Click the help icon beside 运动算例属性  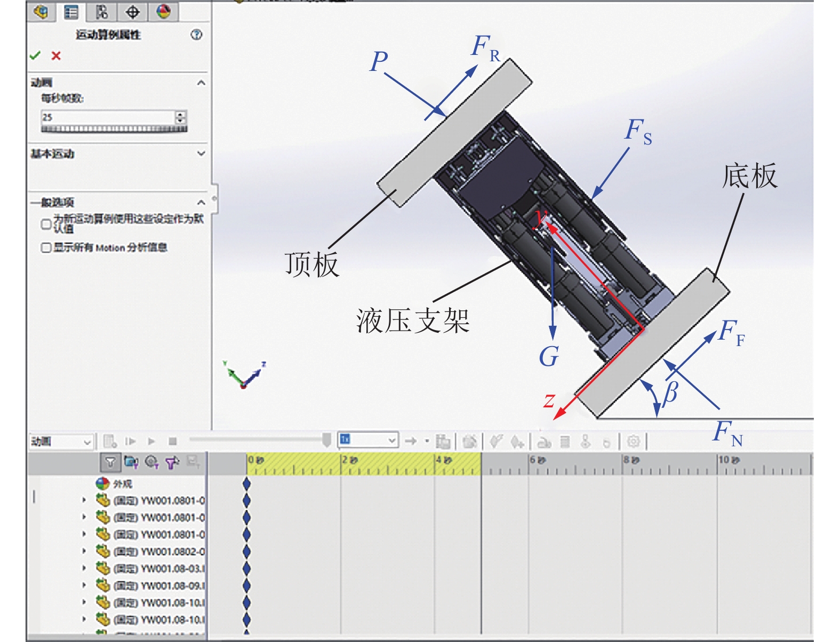(196, 35)
